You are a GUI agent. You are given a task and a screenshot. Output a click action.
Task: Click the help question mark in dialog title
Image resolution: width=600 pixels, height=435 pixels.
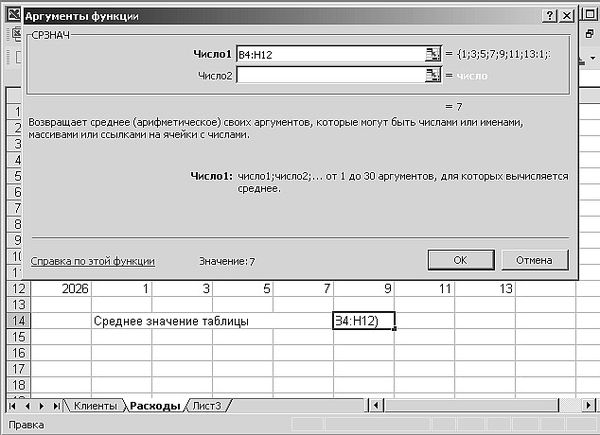pyautogui.click(x=550, y=18)
